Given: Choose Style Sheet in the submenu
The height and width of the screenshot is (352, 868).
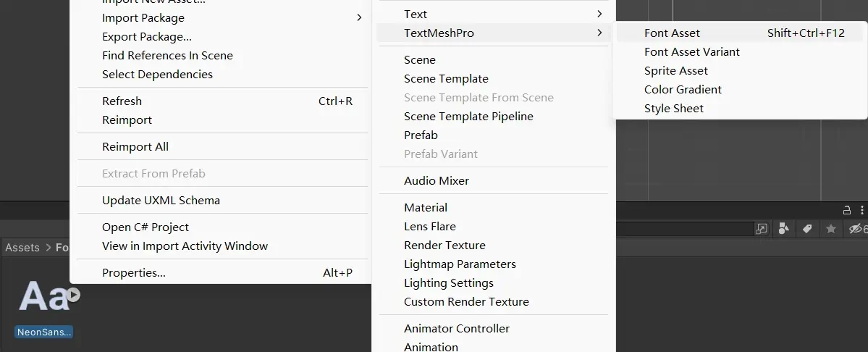Looking at the screenshot, I should click(x=674, y=108).
